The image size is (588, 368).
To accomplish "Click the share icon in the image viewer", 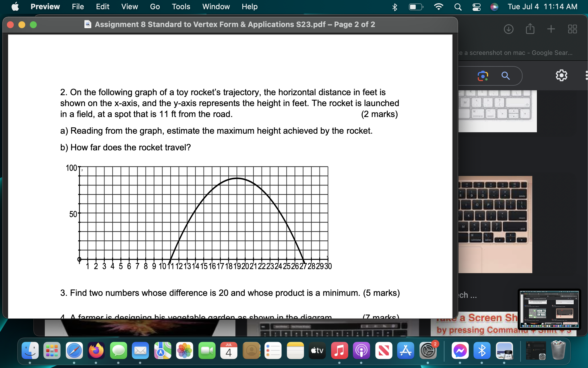I will point(530,28).
